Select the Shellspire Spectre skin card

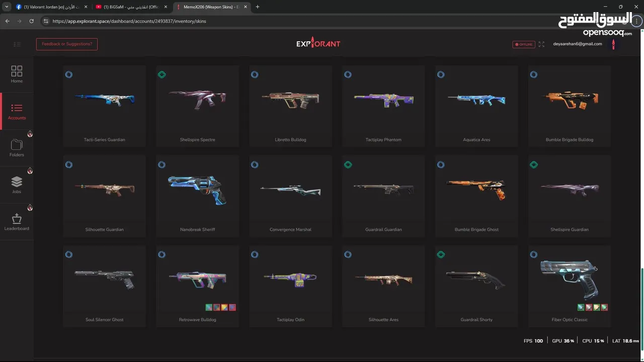tap(197, 106)
